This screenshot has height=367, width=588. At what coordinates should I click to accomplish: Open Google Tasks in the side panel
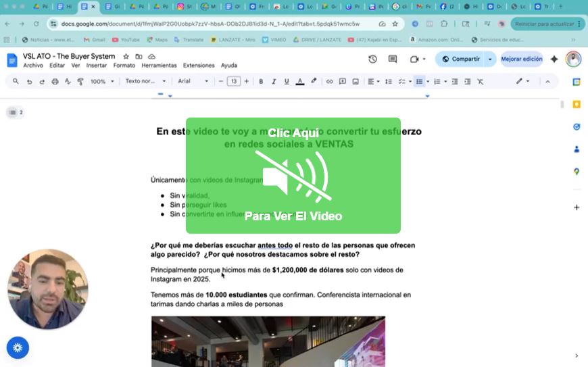point(577,126)
